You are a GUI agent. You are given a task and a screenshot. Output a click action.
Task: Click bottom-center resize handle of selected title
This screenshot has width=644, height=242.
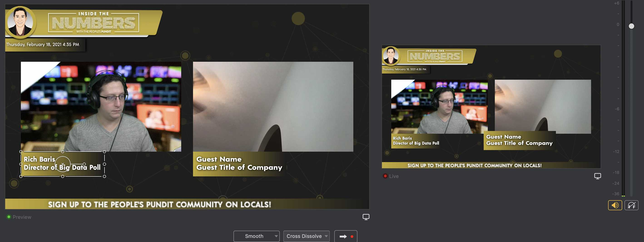[x=63, y=176]
